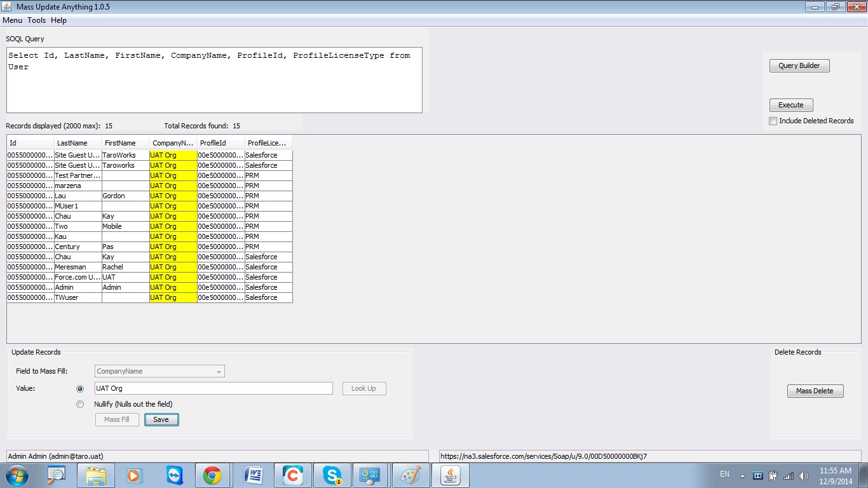Select the yellow CompanyName cell in Admin row
Viewport: 868px width, 488px height.
(x=173, y=287)
